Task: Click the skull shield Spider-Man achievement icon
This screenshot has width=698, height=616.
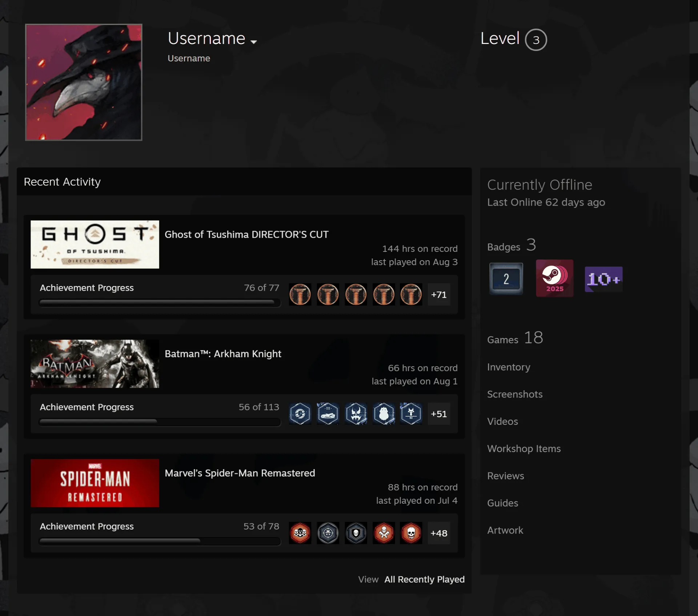Action: (356, 533)
